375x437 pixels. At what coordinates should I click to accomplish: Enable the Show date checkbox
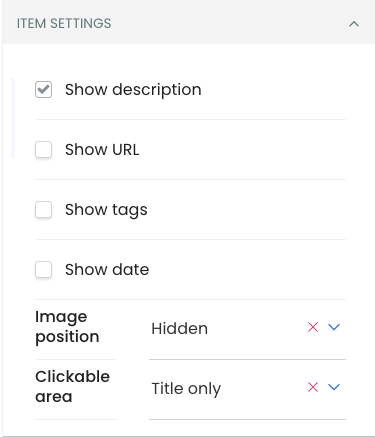coord(44,269)
